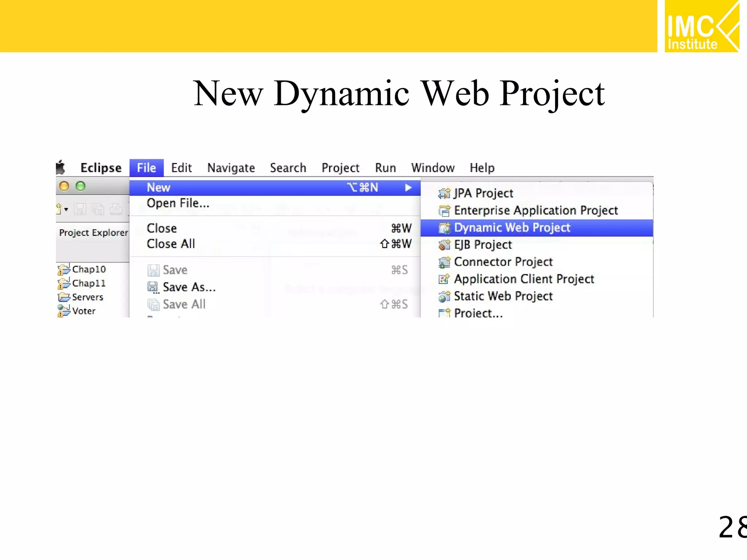Open the Eclipse application menu
Screen dimensions: 747x560
coord(101,168)
